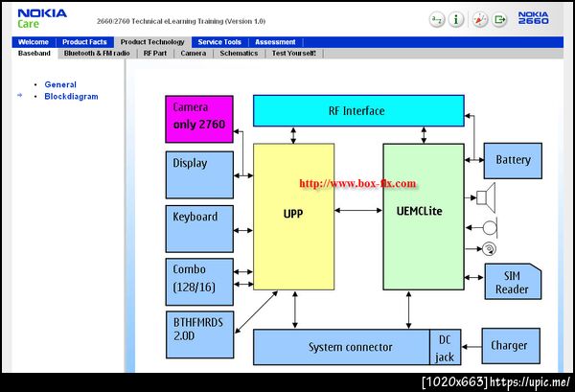Image resolution: width=575 pixels, height=392 pixels.
Task: Open the General sidebar link
Action: [60, 84]
